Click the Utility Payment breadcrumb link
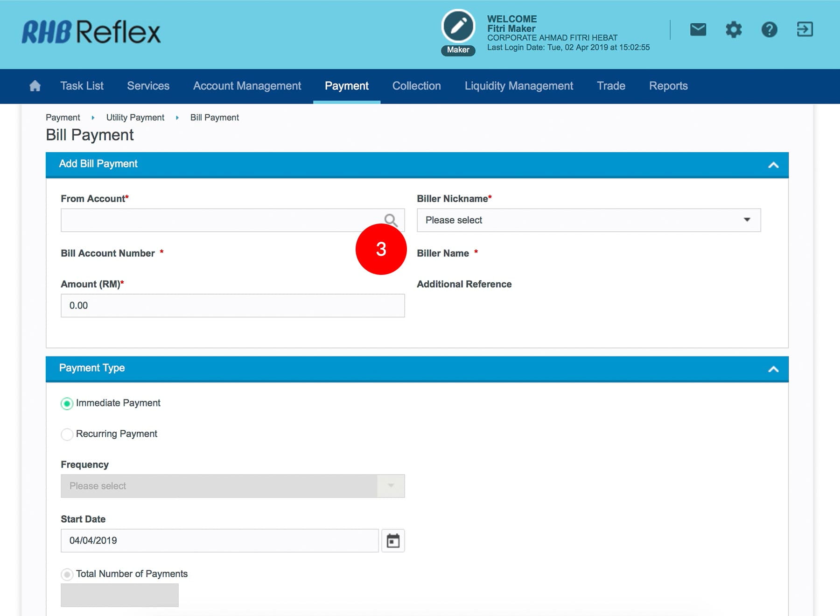 coord(135,118)
